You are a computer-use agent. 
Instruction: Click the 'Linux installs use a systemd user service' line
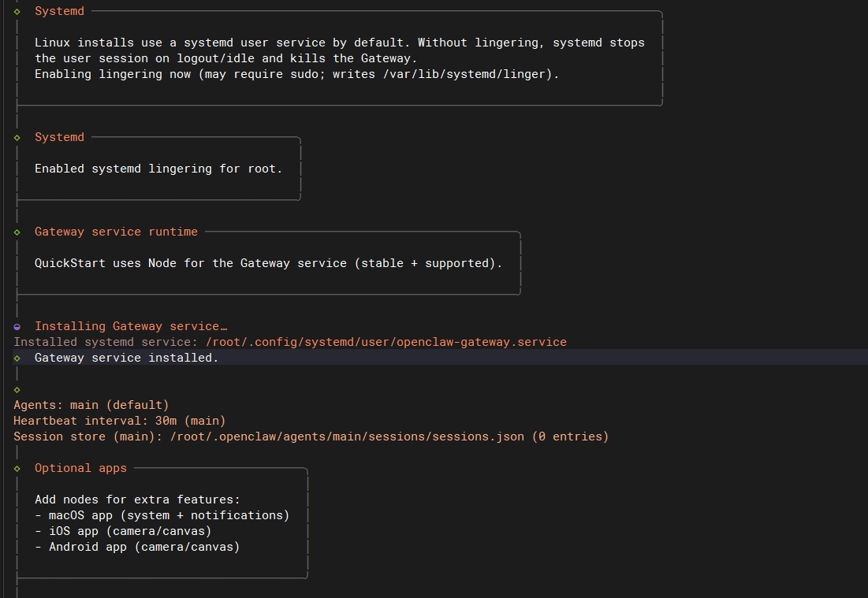[339, 43]
